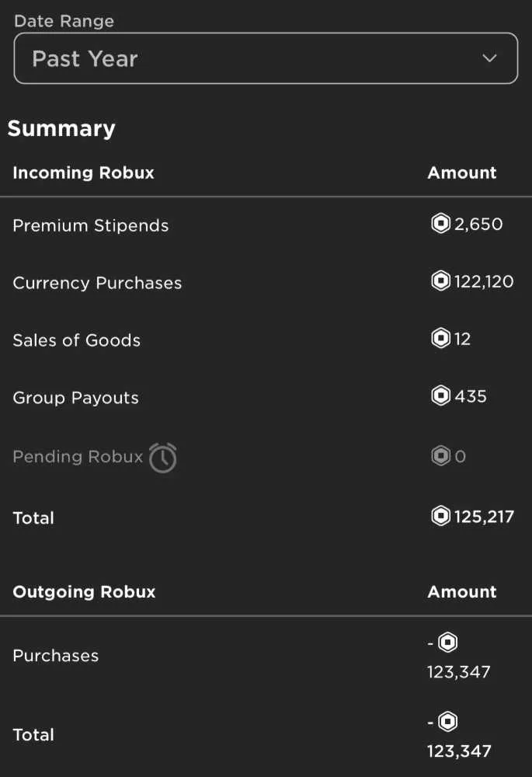
Task: Open the Premium Stipends entry
Action: 266,225
